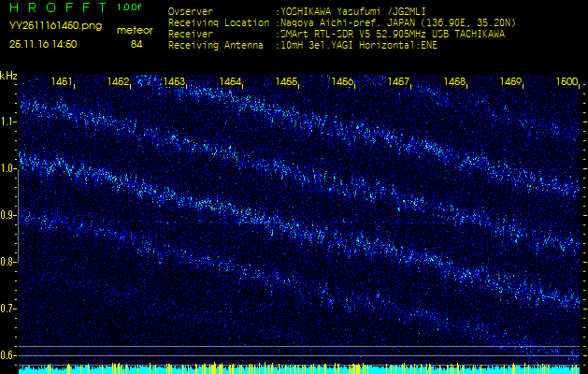Click the 1451 time marker
588x374 pixels.
point(63,82)
